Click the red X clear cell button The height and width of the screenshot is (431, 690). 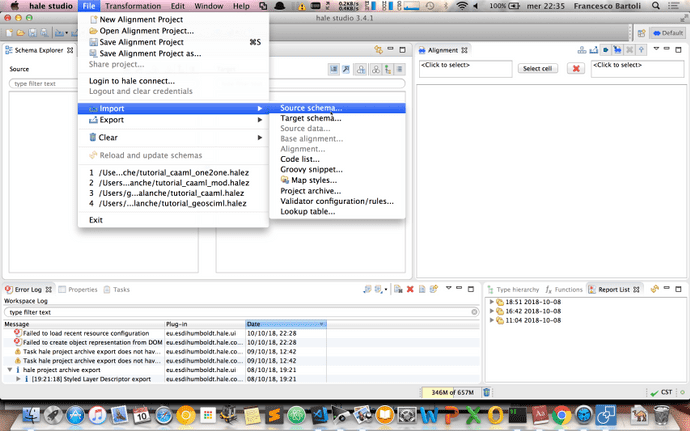point(576,68)
